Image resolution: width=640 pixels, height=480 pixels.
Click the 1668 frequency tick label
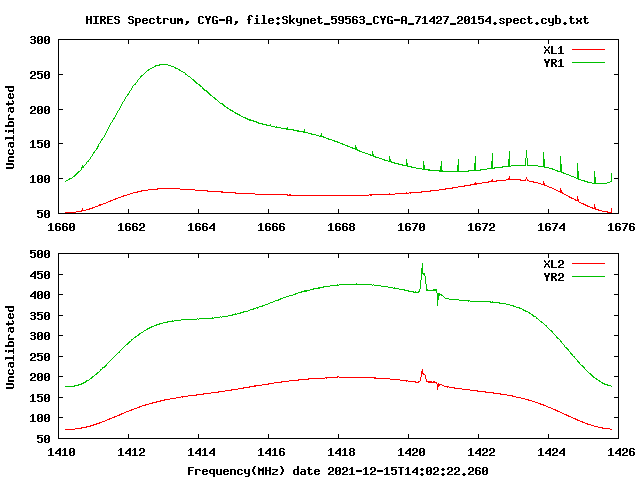coord(341,227)
